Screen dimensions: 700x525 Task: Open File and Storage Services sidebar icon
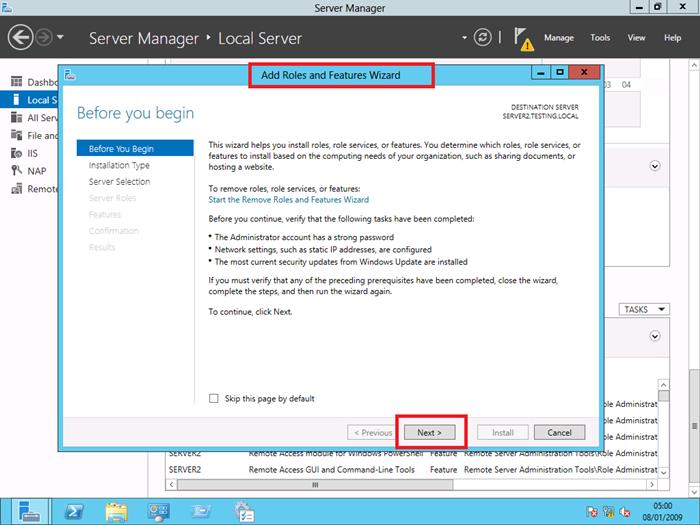point(17,135)
